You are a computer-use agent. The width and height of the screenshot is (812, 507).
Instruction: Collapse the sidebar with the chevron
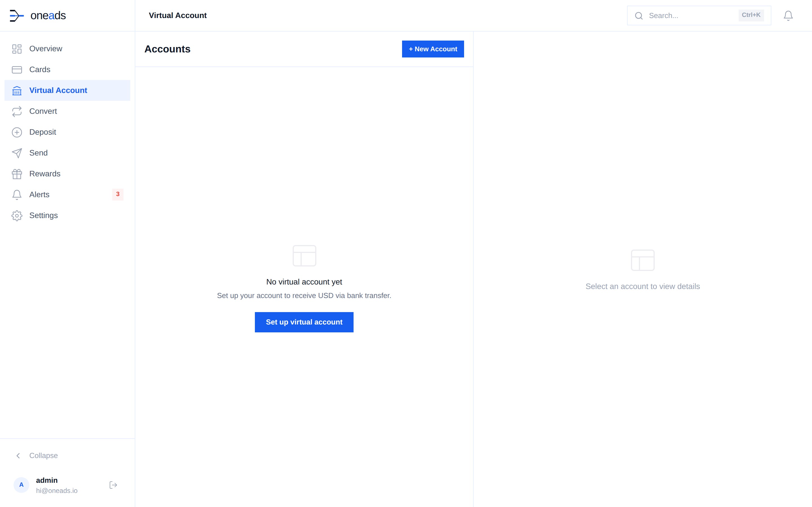(x=18, y=455)
